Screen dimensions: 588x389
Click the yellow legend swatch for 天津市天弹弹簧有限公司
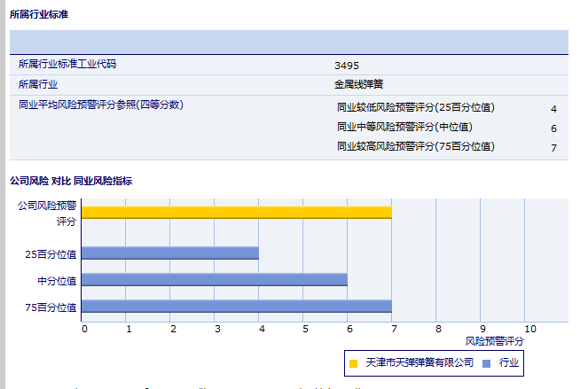(x=353, y=363)
